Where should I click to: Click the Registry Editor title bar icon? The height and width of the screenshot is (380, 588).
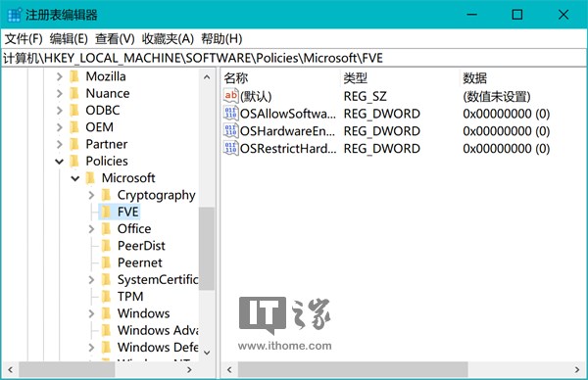click(x=15, y=15)
